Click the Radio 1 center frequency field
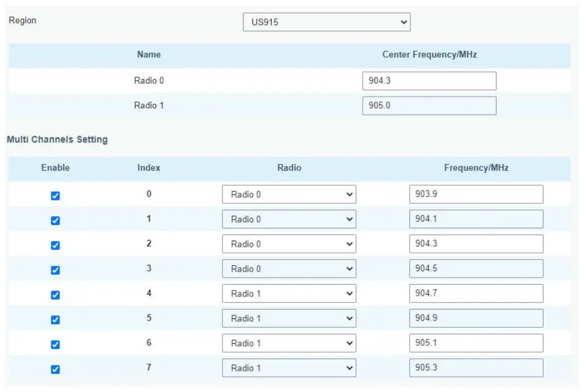The width and height of the screenshot is (585, 392). [x=429, y=106]
